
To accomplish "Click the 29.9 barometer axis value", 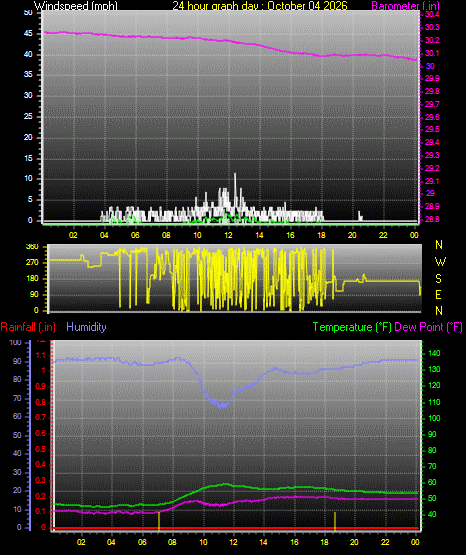I will (432, 78).
